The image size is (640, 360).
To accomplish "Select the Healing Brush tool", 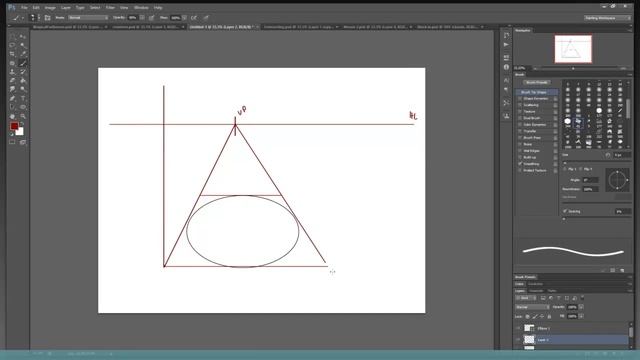I will (12, 63).
